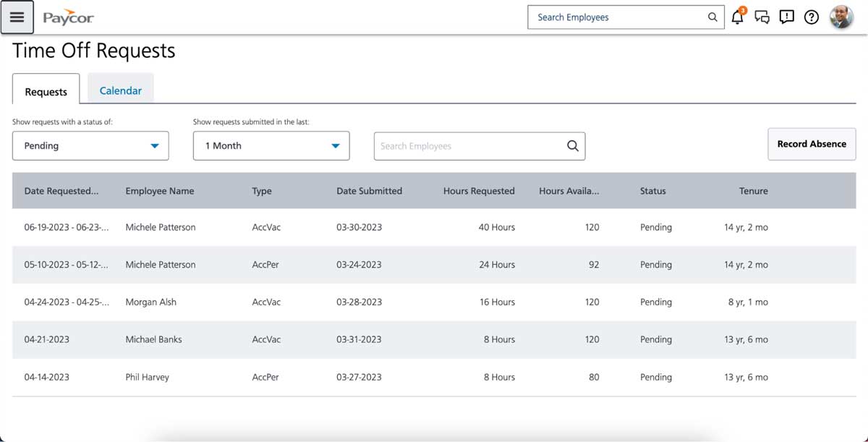Run the filter search magnifier icon

point(572,145)
